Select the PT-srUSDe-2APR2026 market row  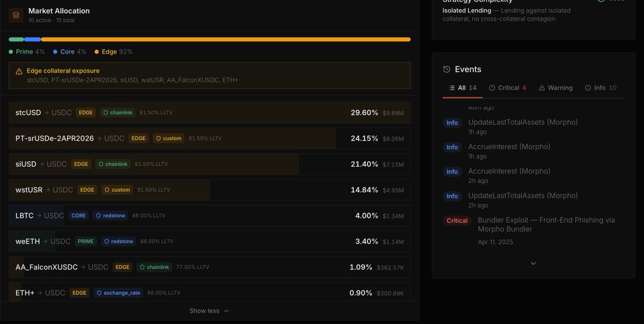point(209,138)
